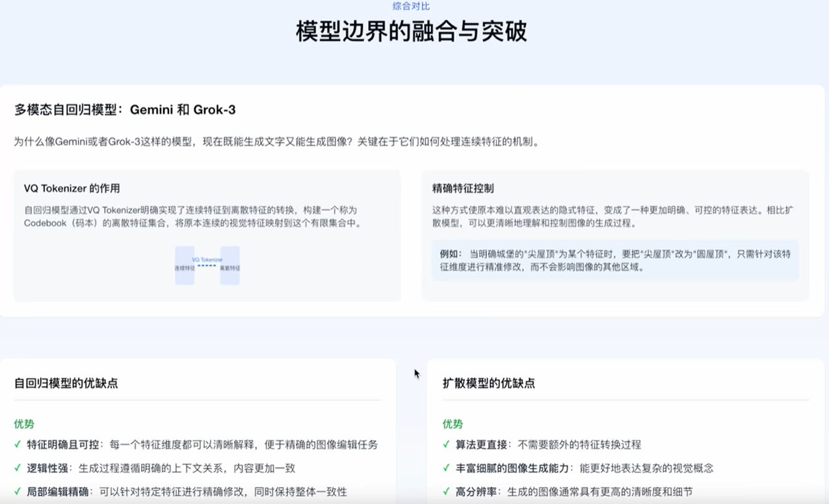
Task: Click the bold text 局部编辑精确
Action: pyautogui.click(x=58, y=492)
